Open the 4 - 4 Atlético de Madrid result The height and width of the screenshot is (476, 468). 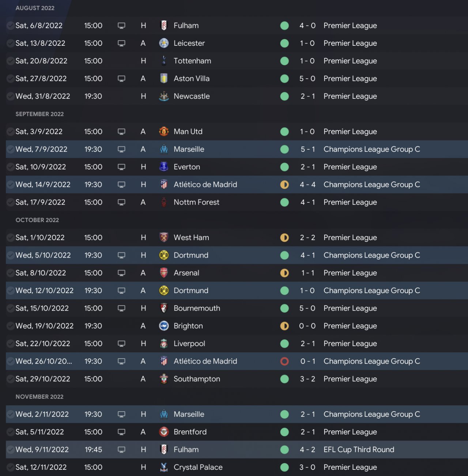pos(307,185)
